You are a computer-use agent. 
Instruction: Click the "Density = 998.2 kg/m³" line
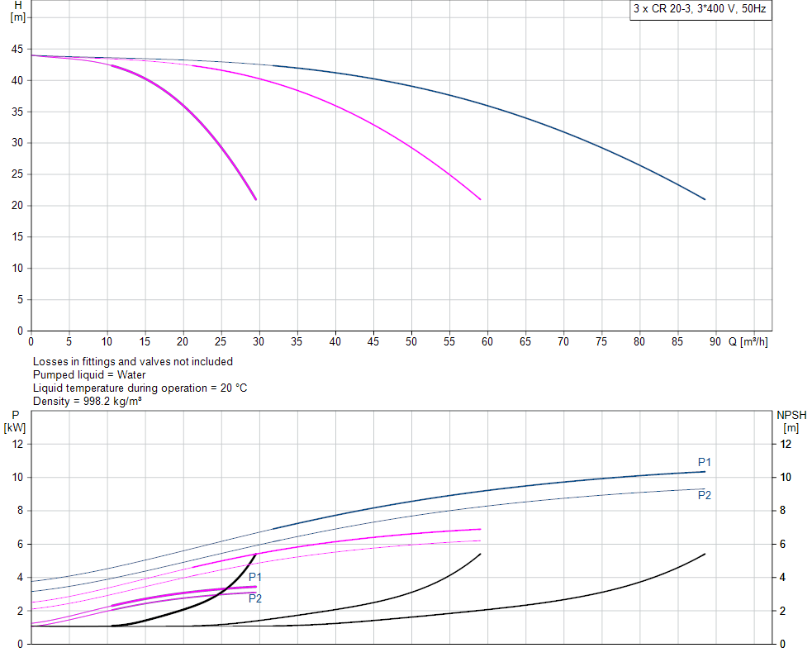[x=88, y=401]
